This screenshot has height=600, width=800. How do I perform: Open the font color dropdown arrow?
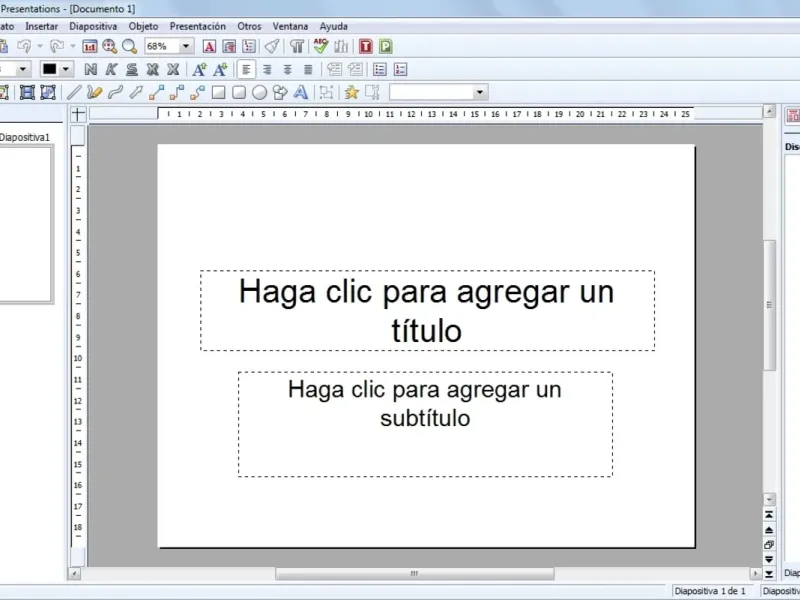pos(66,69)
